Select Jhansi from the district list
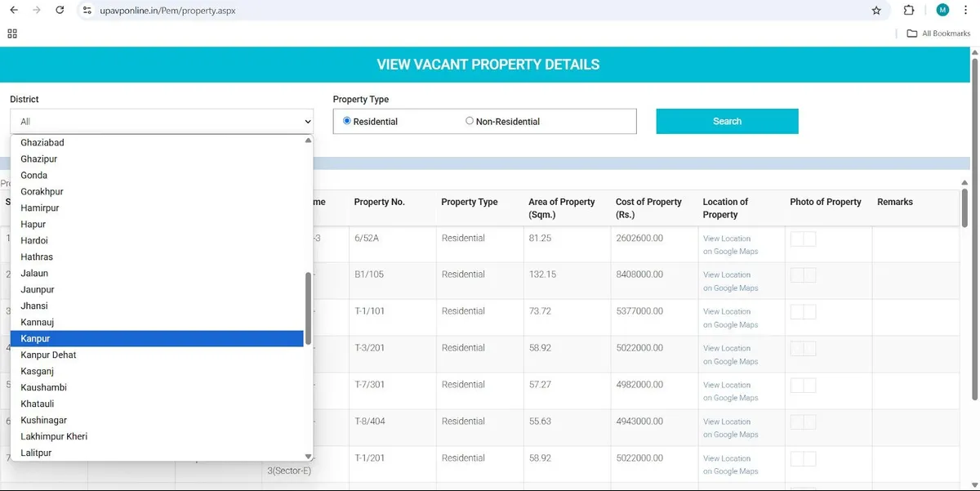The height and width of the screenshot is (491, 980). pyautogui.click(x=33, y=306)
